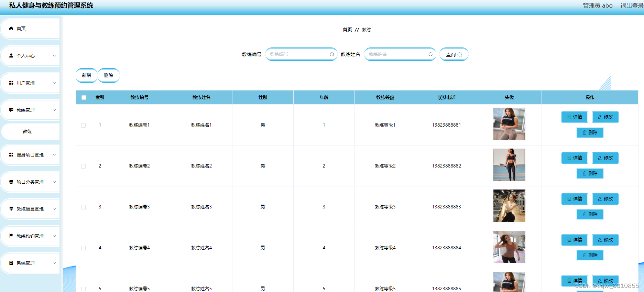Click 删除 for 教练姓名2 row
This screenshot has height=292, width=644.
click(590, 173)
